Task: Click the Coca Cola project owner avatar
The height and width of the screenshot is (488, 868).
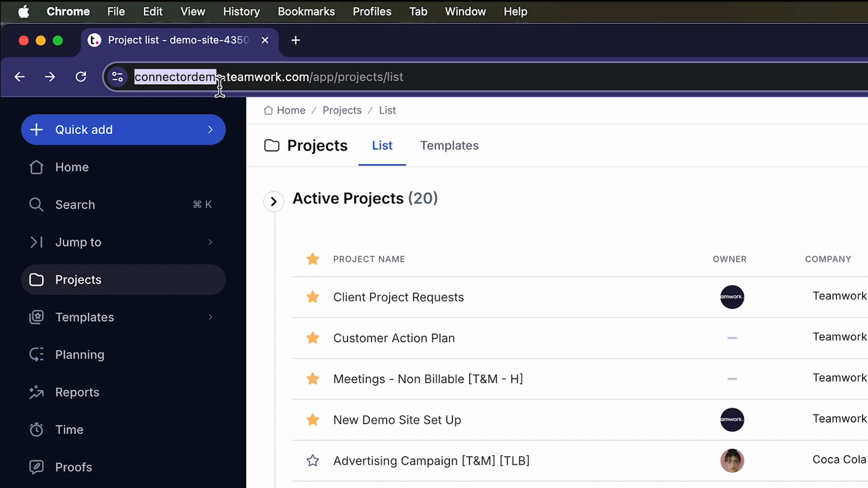Action: 732,460
